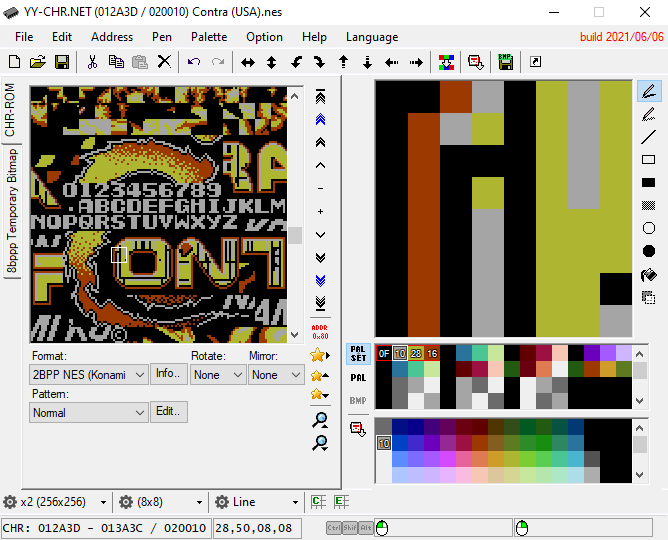Cut selection using the scissors icon

click(x=92, y=62)
